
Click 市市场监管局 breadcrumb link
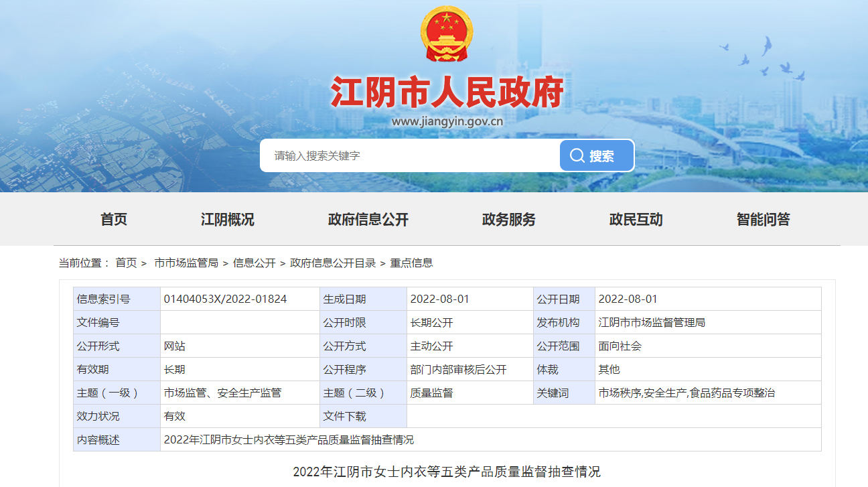[186, 263]
